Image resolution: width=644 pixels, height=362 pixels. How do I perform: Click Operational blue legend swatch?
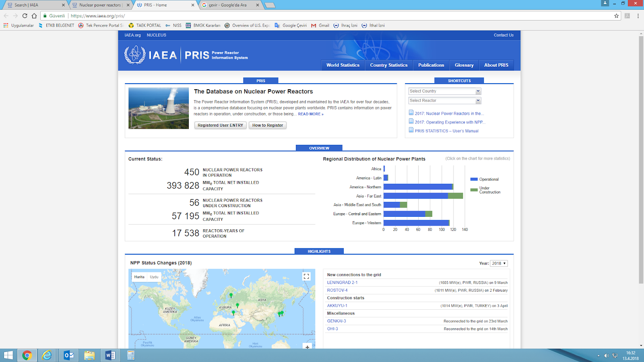click(474, 179)
